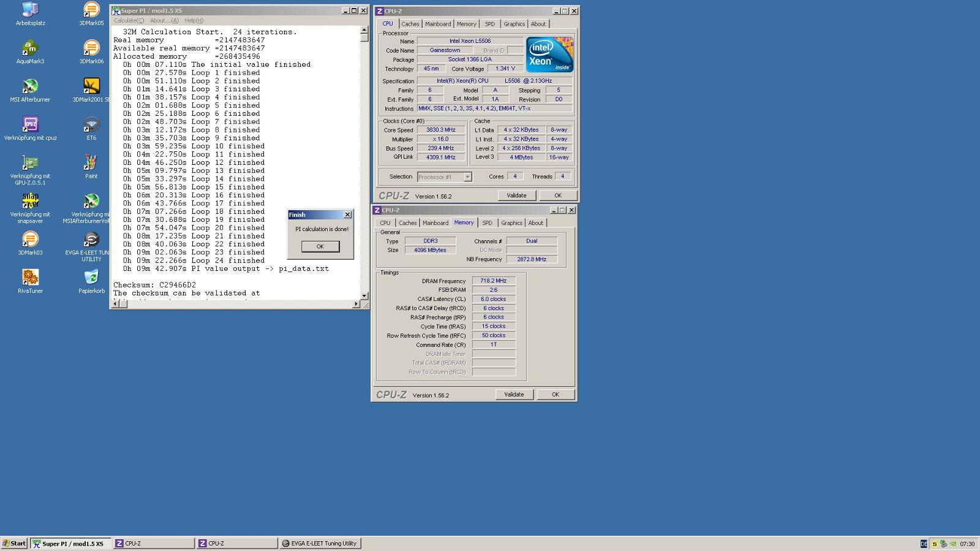Select Caches tab in lower CPU-Z window

408,222
